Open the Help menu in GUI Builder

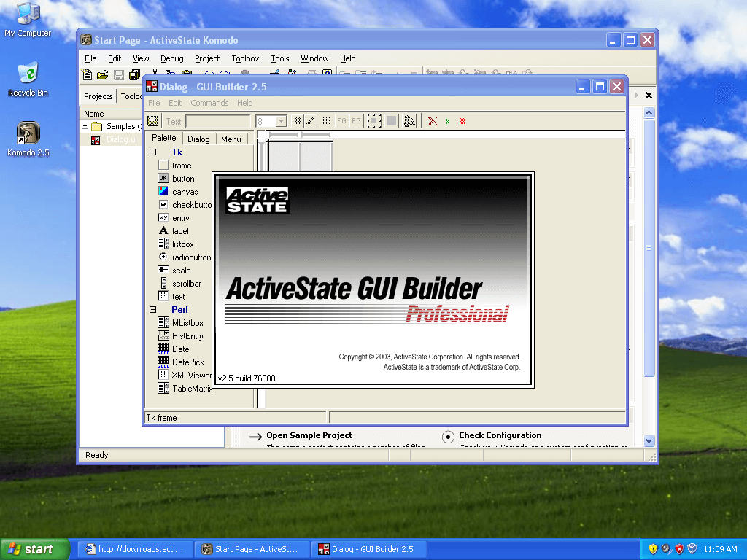click(245, 103)
